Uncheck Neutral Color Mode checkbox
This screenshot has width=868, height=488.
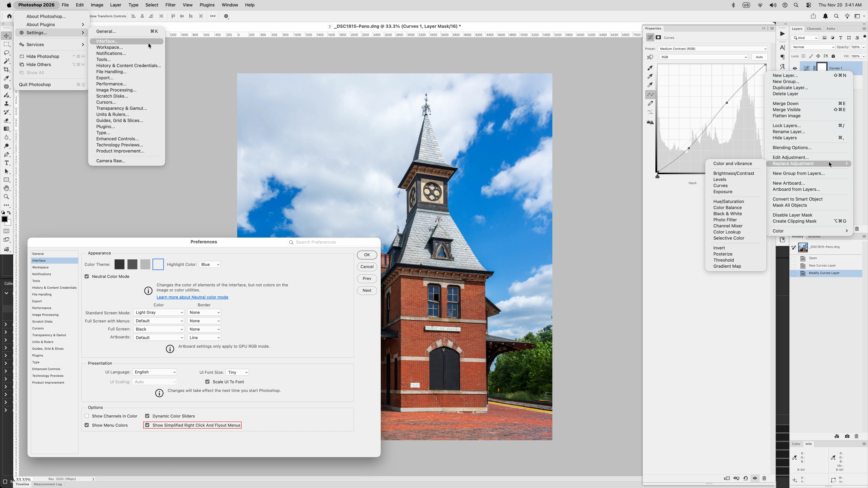click(87, 277)
